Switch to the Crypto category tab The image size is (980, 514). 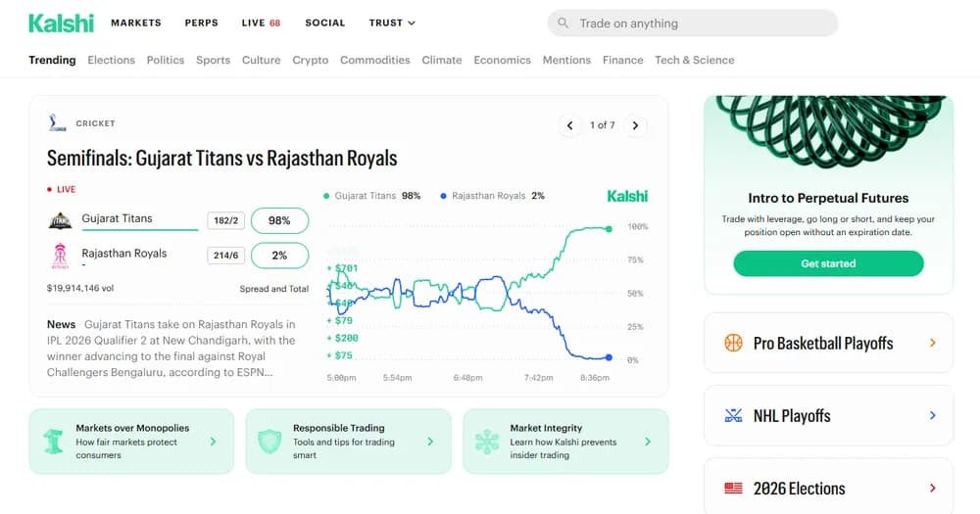[x=310, y=60]
